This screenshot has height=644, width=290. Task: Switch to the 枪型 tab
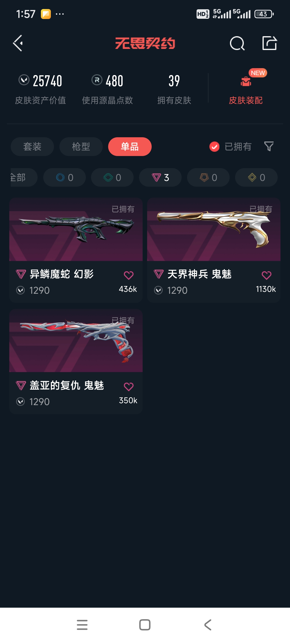(x=81, y=147)
